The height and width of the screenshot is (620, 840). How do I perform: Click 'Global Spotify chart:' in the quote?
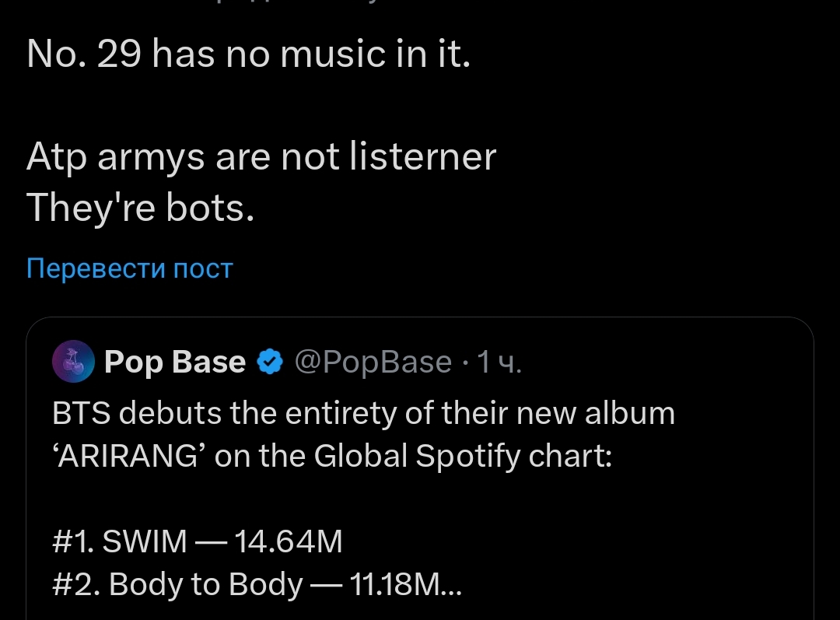tap(463, 457)
